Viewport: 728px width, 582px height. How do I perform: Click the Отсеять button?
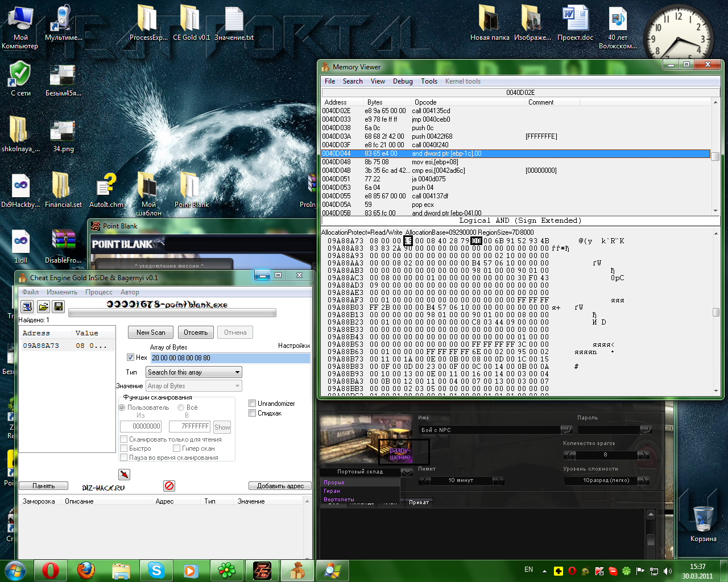point(196,332)
